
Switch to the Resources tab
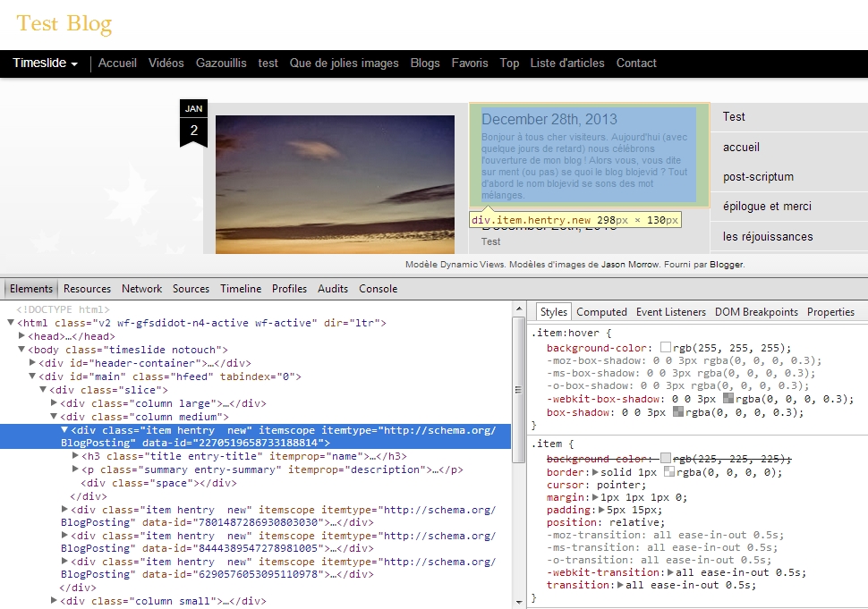[87, 289]
